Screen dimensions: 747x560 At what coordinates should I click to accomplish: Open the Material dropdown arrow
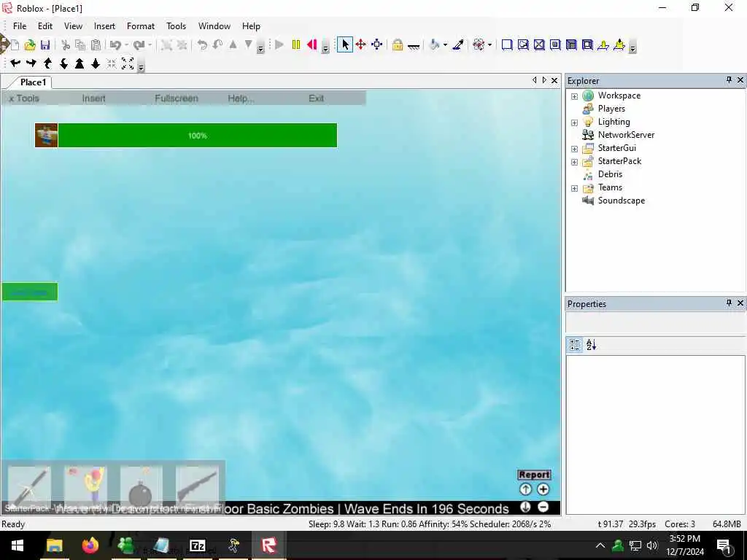(x=489, y=44)
